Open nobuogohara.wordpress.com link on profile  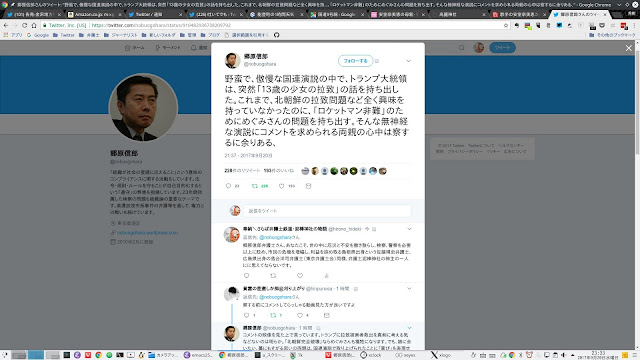[x=147, y=233]
